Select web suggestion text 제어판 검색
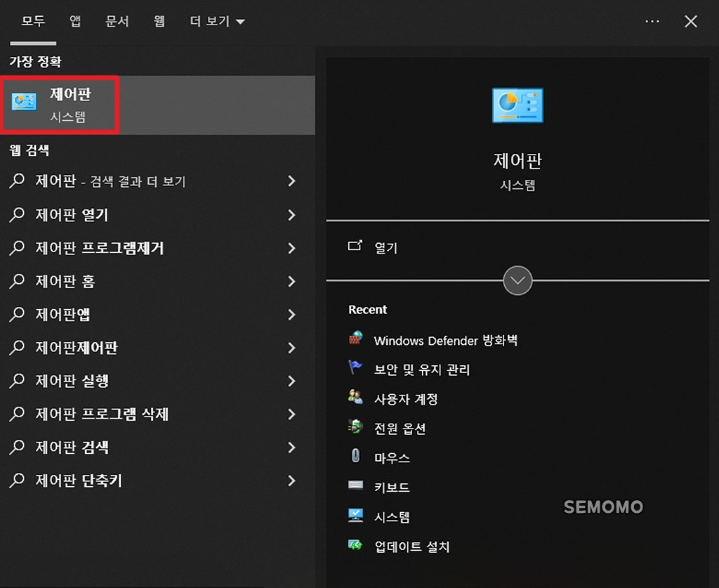The image size is (719, 588). click(72, 447)
